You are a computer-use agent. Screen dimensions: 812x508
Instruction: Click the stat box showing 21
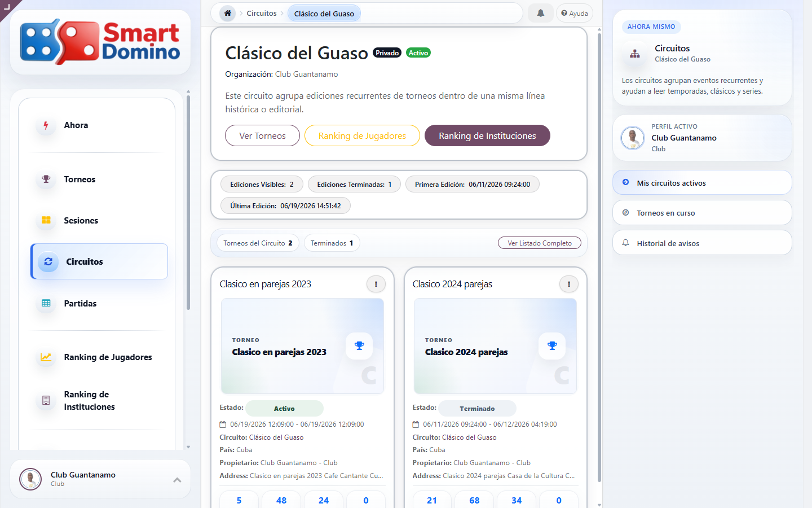432,500
